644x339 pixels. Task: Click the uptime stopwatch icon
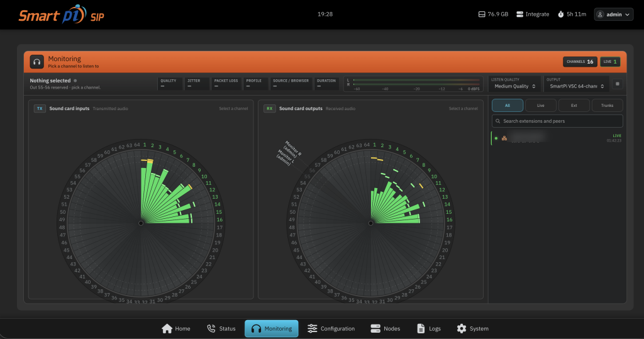(560, 14)
